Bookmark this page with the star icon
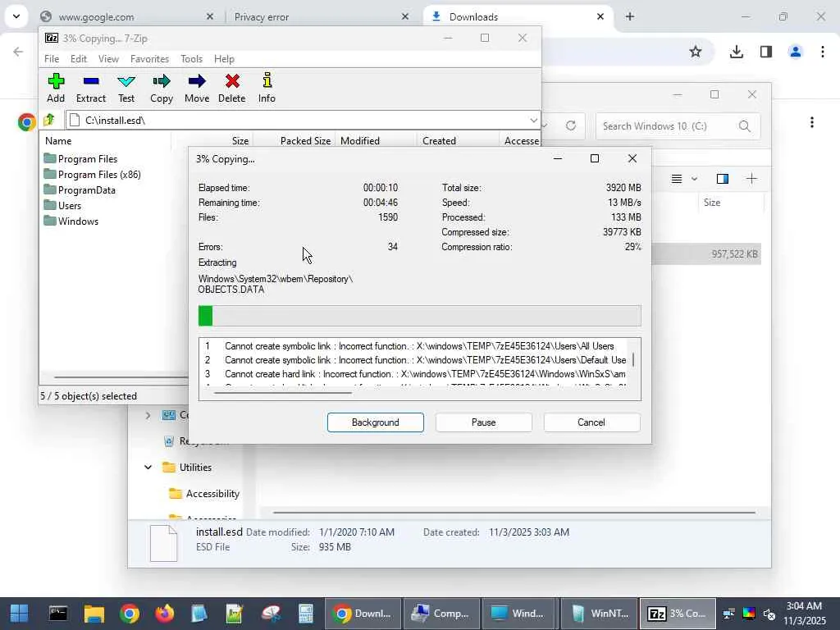Viewport: 840px width, 630px height. pyautogui.click(x=696, y=52)
